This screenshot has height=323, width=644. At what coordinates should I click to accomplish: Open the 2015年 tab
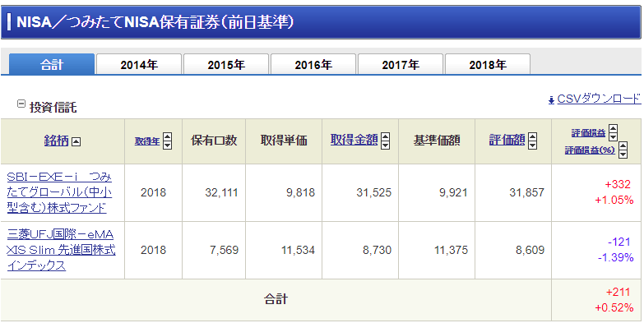click(226, 64)
